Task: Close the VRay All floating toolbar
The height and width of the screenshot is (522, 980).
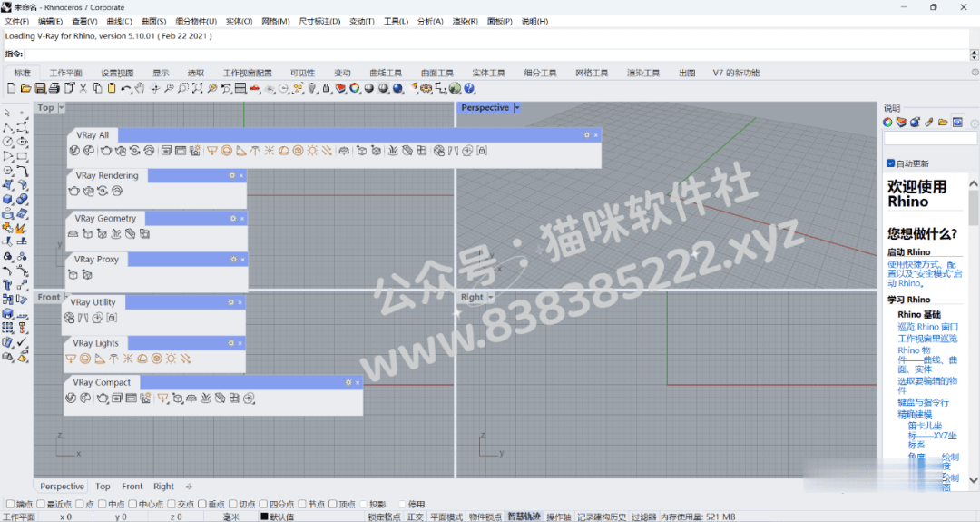Action: click(595, 135)
